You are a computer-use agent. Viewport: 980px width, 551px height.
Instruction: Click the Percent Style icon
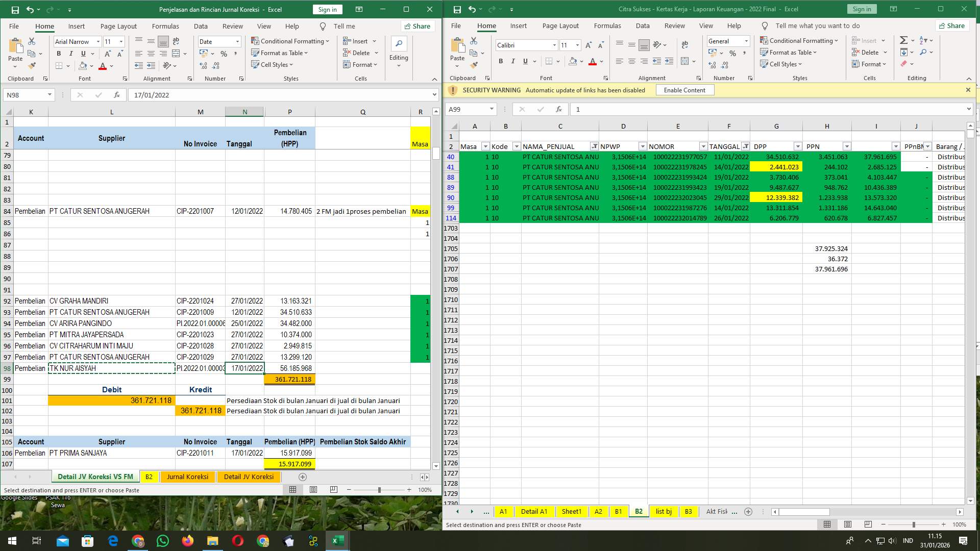[224, 53]
